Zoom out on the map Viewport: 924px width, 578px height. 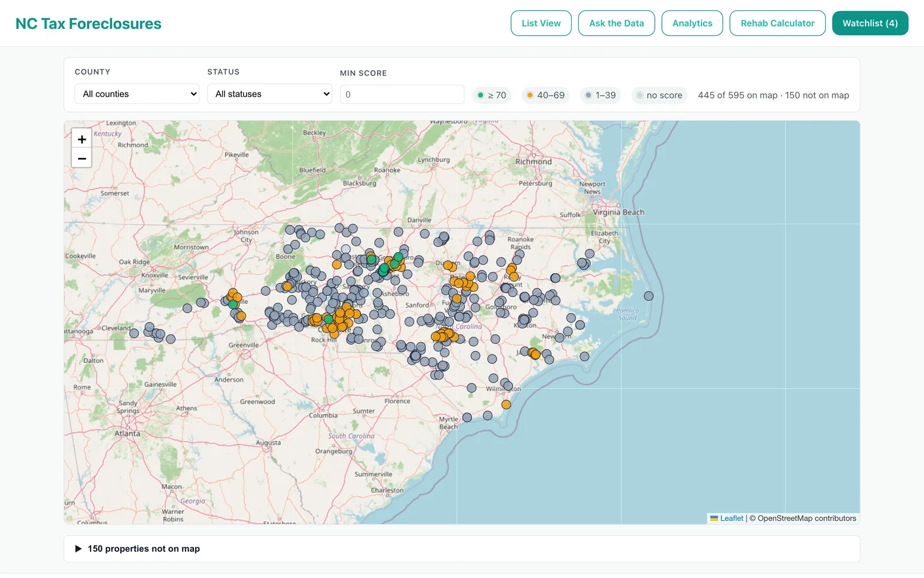pos(81,158)
